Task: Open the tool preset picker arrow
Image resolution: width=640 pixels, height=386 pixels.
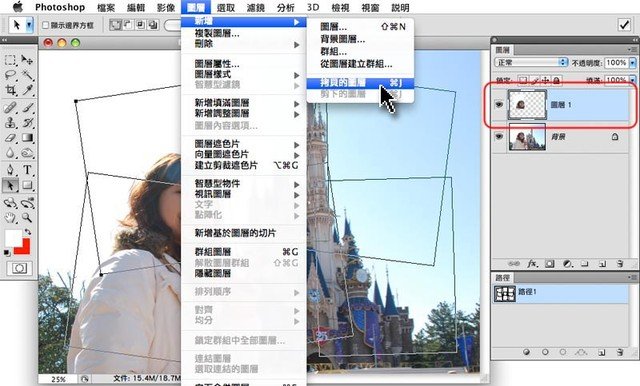Action: [x=29, y=25]
